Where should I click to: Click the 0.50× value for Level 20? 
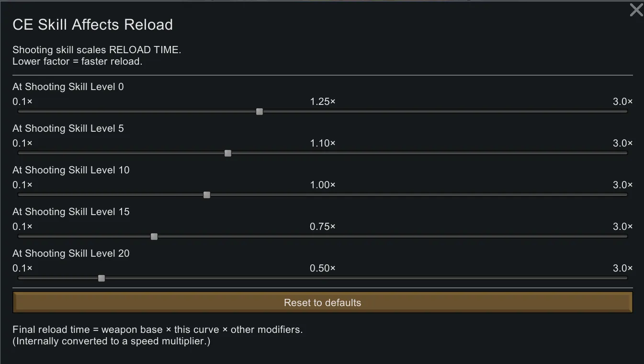323,268
